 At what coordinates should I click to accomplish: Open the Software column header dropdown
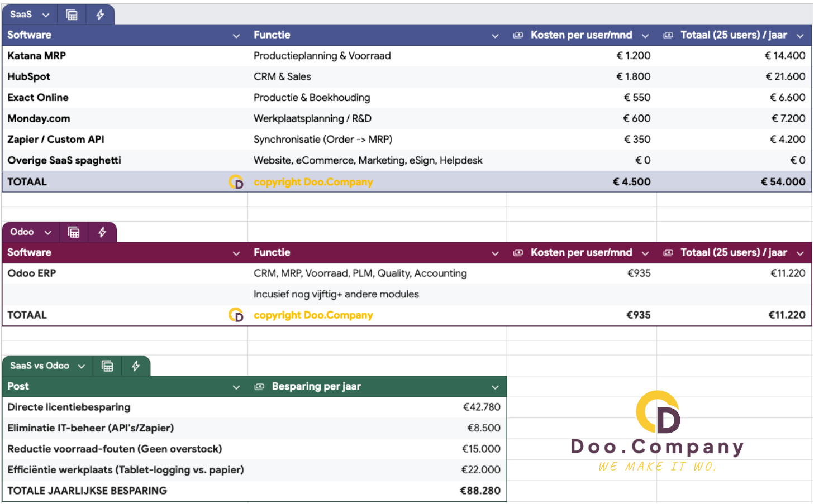236,35
